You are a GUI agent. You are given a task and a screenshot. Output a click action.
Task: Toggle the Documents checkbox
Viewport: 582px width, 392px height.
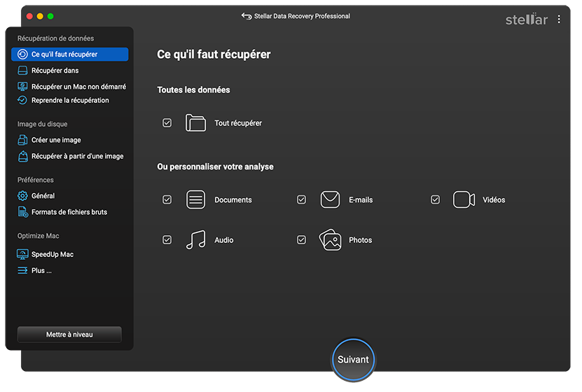coord(167,199)
